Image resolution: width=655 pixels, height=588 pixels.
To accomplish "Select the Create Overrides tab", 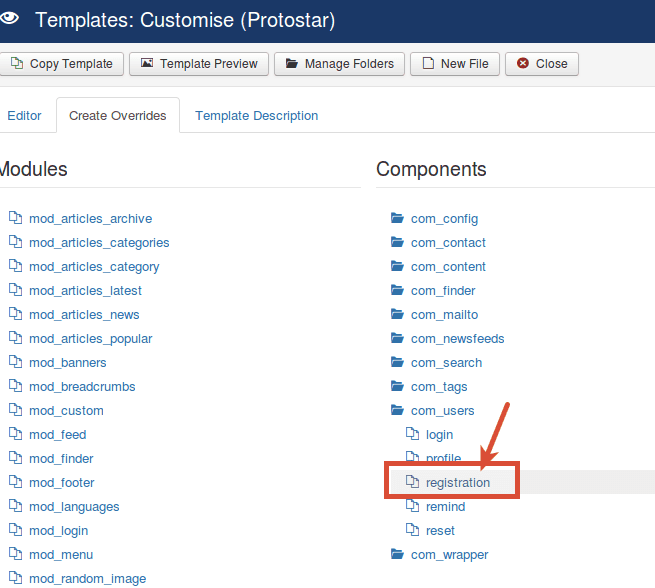I will 118,116.
